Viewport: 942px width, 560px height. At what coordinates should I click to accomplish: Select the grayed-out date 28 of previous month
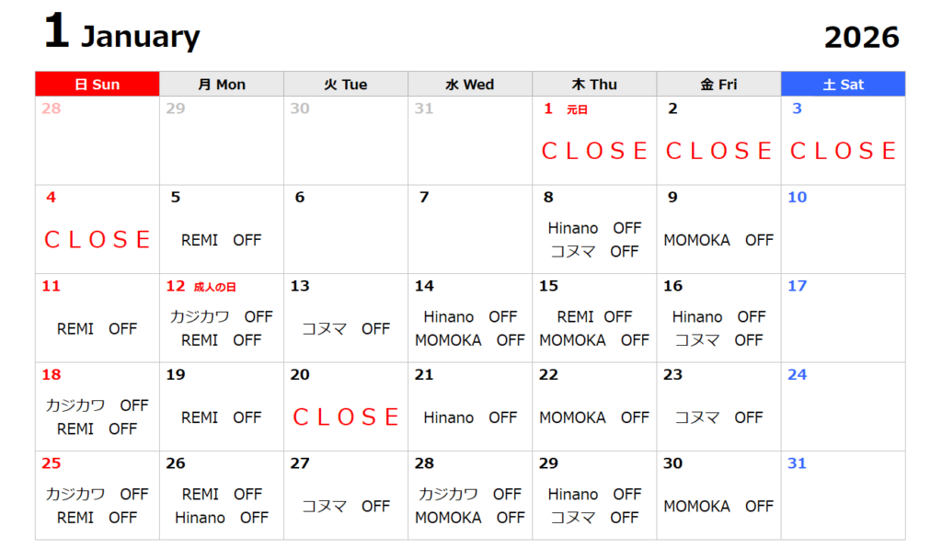point(52,109)
